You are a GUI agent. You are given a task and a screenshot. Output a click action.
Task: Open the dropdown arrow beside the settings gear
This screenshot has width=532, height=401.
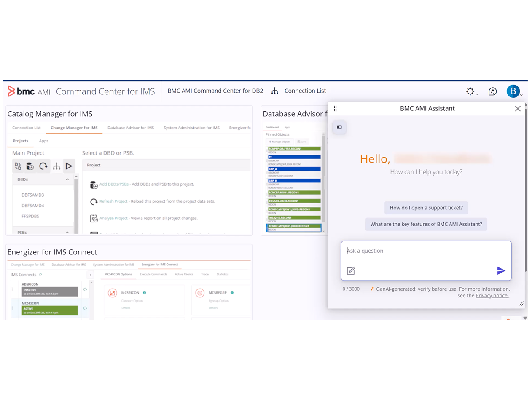tap(477, 94)
